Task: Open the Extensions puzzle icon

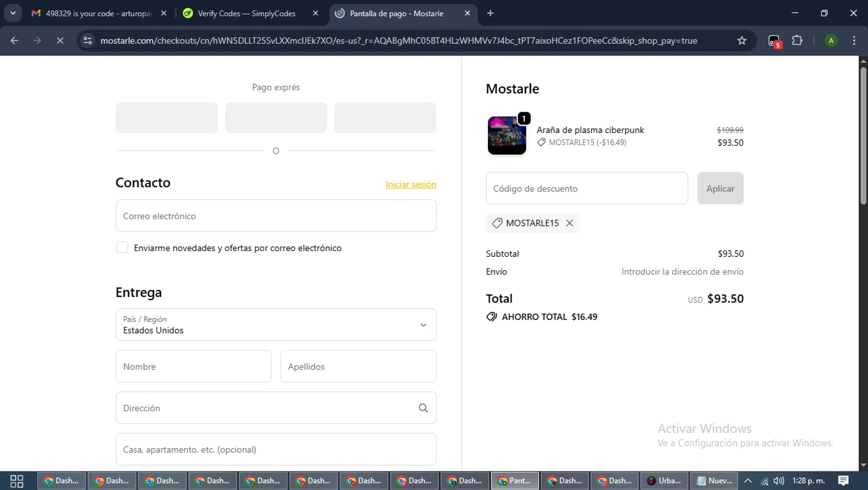Action: [797, 40]
